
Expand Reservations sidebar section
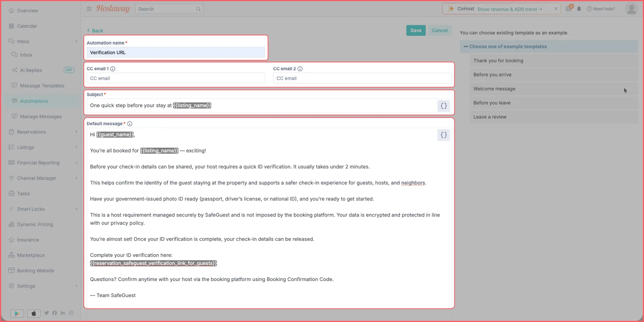pos(76,132)
